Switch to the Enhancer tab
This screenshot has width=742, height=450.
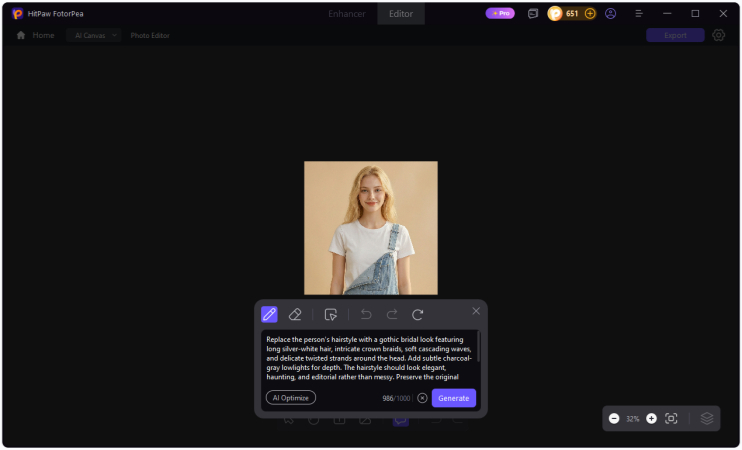tap(347, 14)
